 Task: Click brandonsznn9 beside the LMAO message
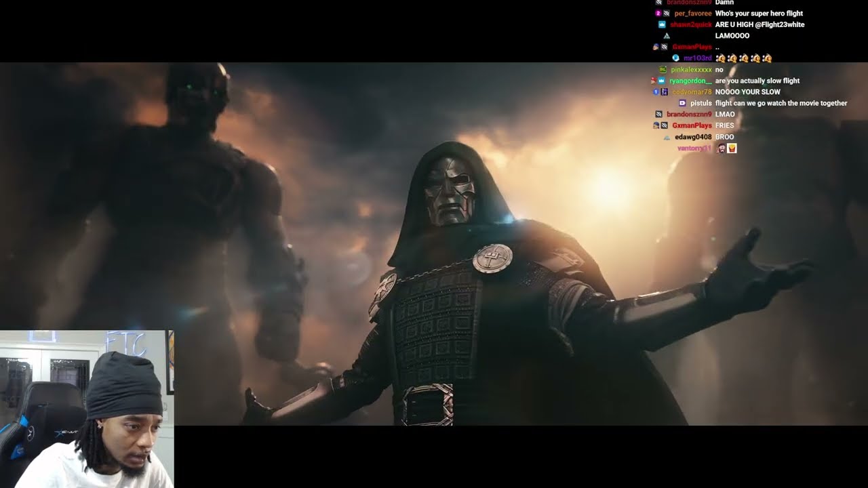point(689,115)
